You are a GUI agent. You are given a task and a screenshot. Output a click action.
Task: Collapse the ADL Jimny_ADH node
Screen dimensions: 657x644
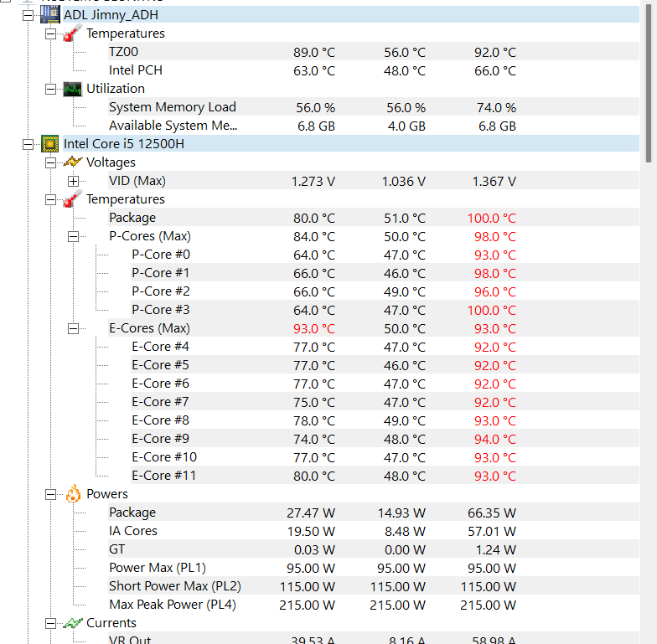28,15
